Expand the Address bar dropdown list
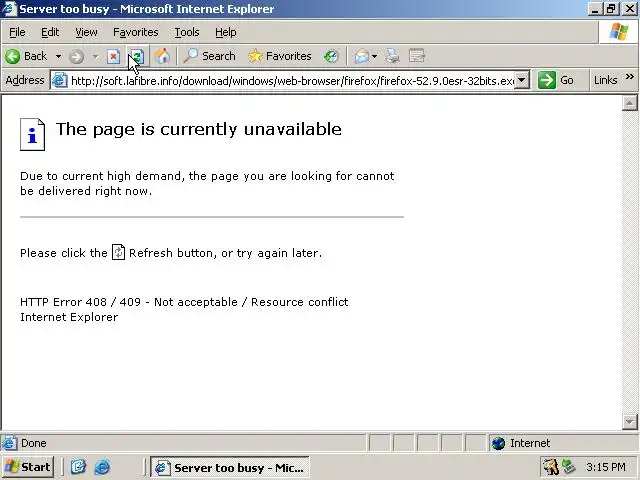The width and height of the screenshot is (640, 480). (x=522, y=80)
